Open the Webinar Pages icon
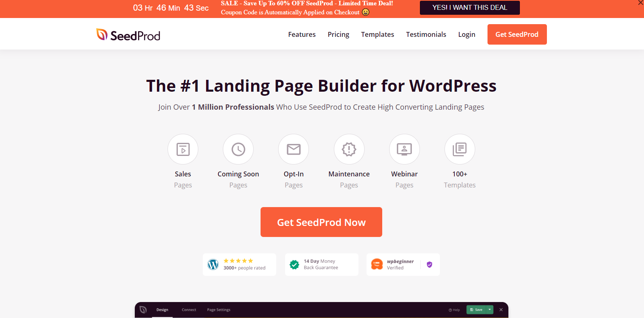Viewport: 644px width, 318px height. point(404,149)
